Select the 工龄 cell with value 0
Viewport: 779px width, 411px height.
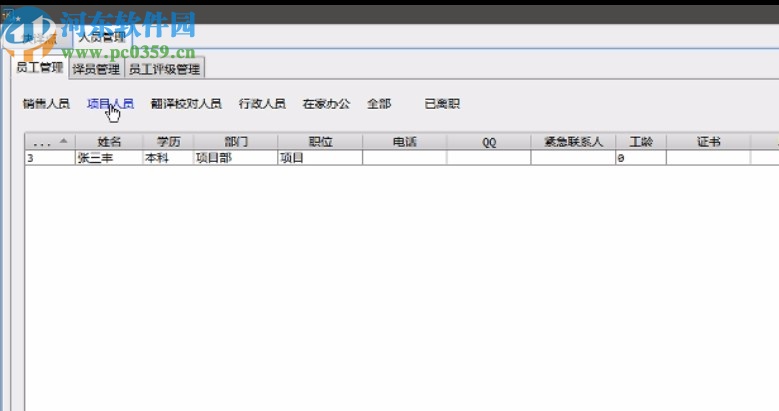641,158
